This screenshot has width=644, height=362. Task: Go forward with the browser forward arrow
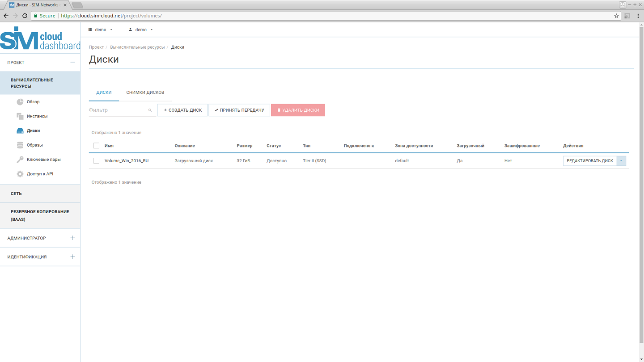pyautogui.click(x=15, y=16)
